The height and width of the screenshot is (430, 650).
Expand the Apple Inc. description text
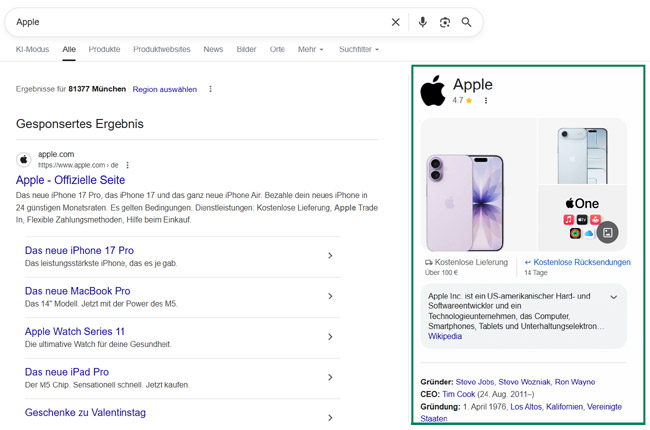613,297
